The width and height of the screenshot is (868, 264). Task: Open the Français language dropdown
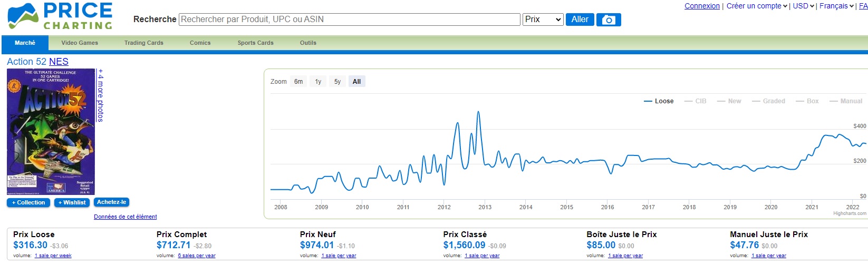(x=836, y=6)
